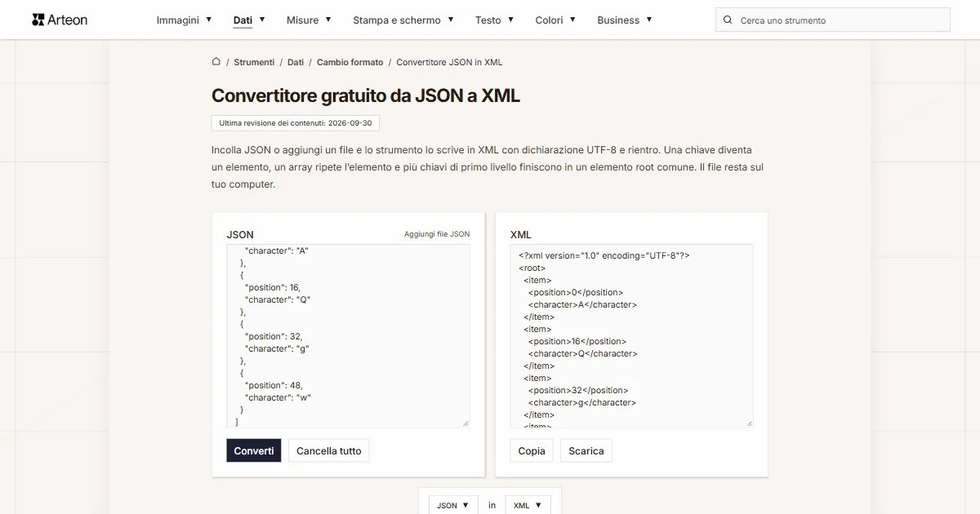The width and height of the screenshot is (980, 514).
Task: Click <position>32</position> in XML output
Action: pos(578,390)
